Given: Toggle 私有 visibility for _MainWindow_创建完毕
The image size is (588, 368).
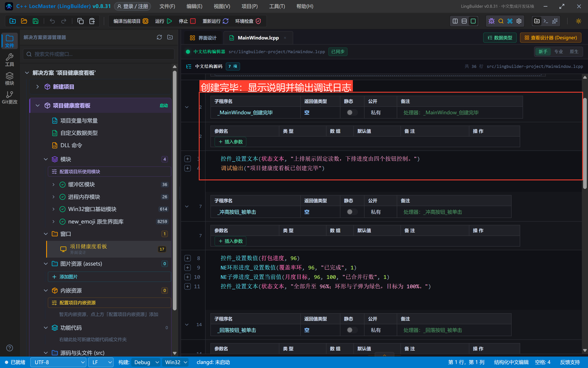Looking at the screenshot, I should (x=376, y=113).
